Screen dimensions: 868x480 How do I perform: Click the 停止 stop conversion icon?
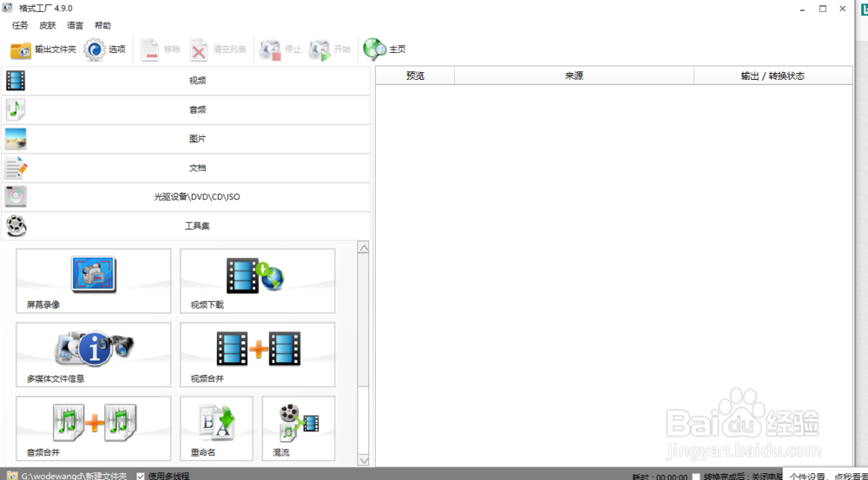click(270, 49)
